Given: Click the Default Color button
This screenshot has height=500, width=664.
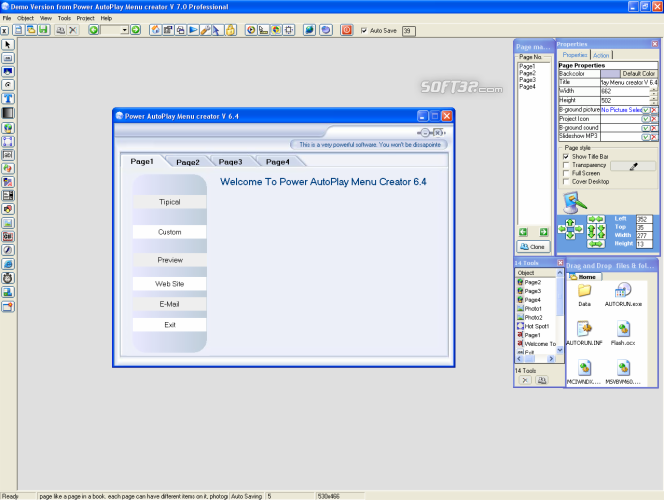Looking at the screenshot, I should 639,74.
